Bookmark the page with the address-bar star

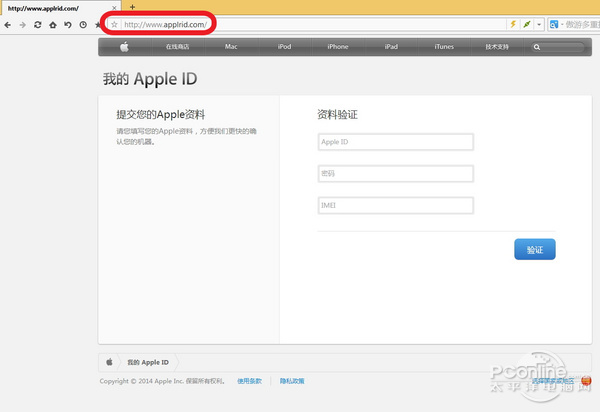click(114, 25)
